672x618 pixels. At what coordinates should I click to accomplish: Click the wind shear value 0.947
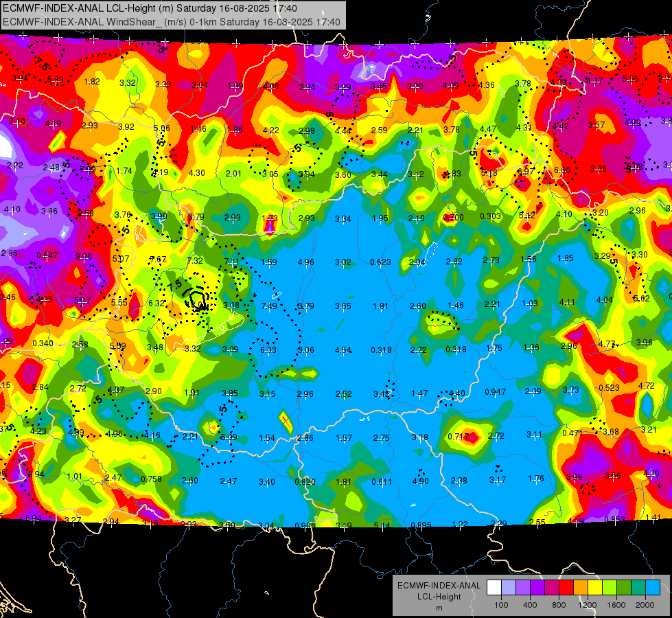496,391
